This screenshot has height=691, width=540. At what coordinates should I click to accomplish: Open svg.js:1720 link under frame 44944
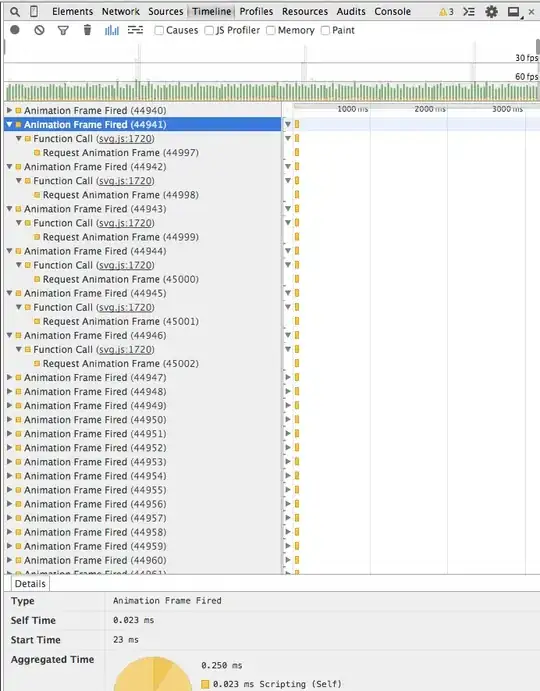(x=125, y=265)
